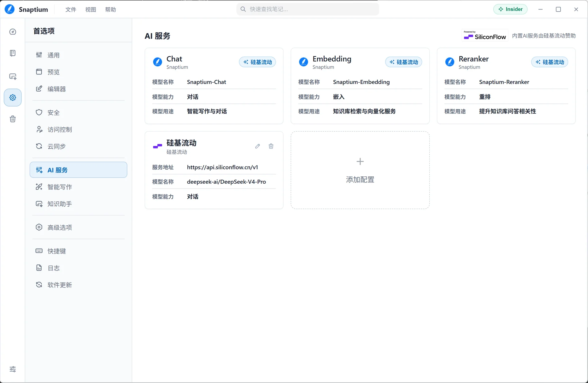Select the AI 服务 preferences section
This screenshot has height=383, width=588.
pyautogui.click(x=78, y=170)
